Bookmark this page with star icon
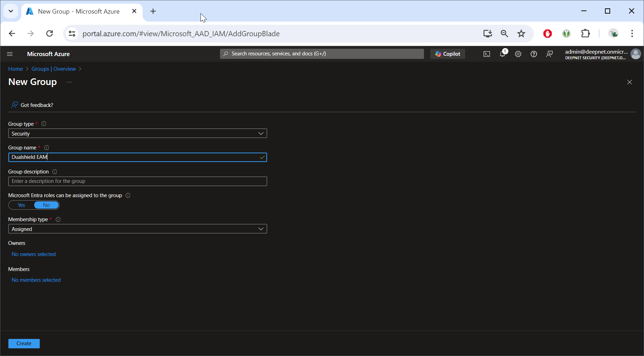This screenshot has height=356, width=644. click(521, 33)
